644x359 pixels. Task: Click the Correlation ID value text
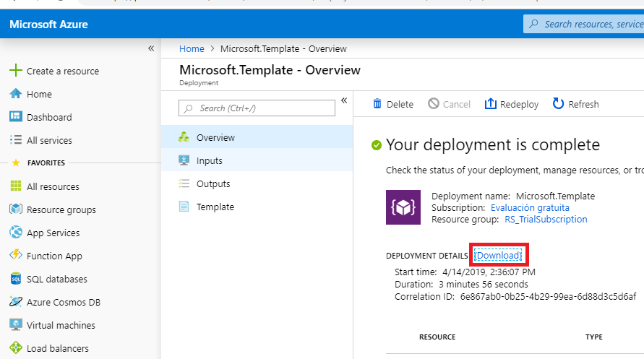tap(548, 297)
